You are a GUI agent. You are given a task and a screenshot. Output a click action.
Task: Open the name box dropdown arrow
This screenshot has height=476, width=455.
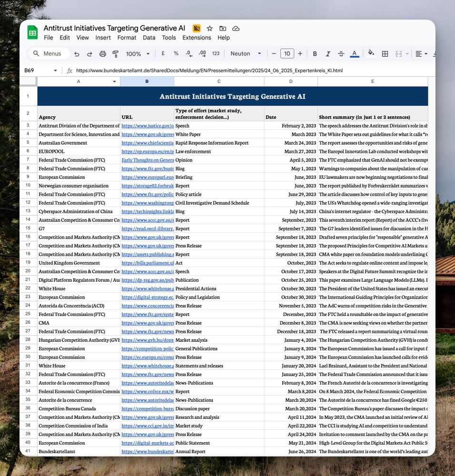point(55,70)
